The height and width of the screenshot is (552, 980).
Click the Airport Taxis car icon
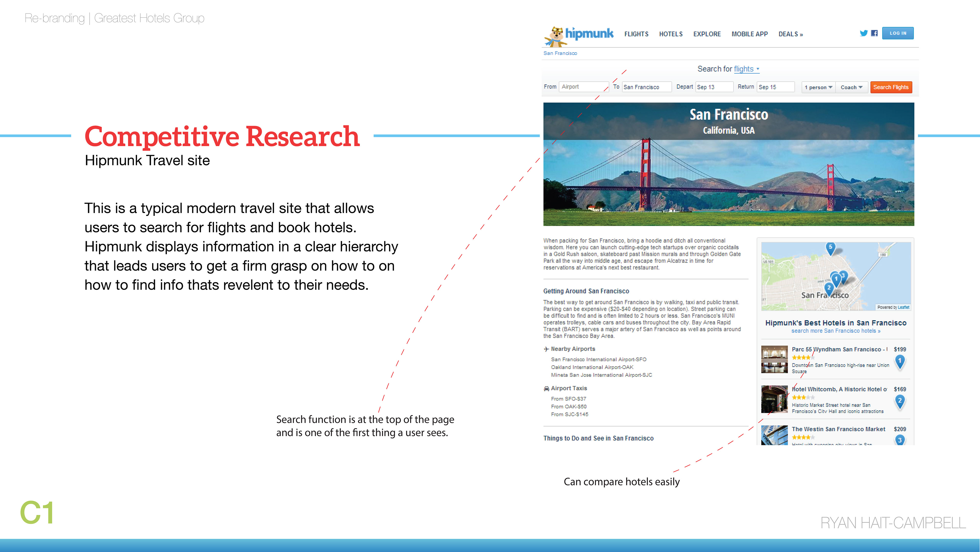tap(546, 389)
